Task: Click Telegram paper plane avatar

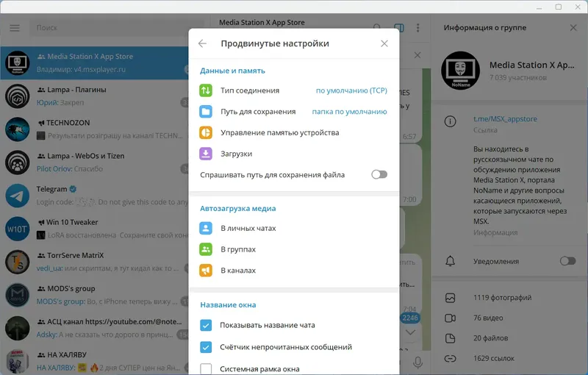Action: click(17, 196)
